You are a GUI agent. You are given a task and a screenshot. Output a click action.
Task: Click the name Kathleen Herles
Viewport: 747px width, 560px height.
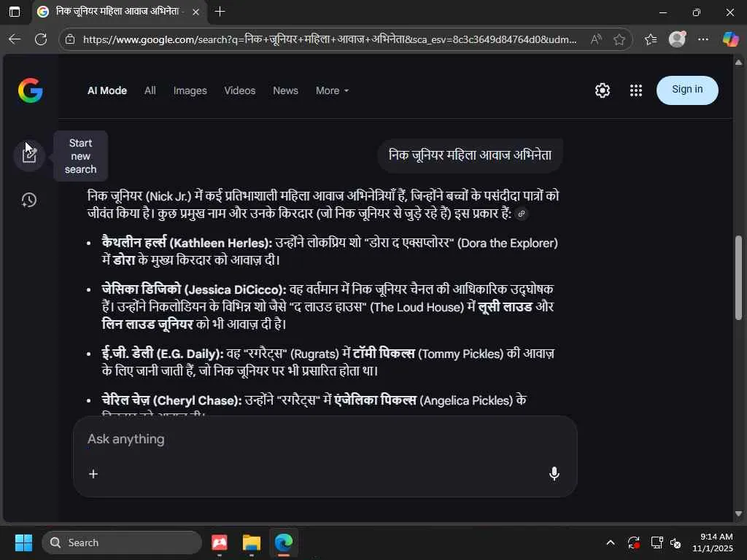[x=221, y=243]
